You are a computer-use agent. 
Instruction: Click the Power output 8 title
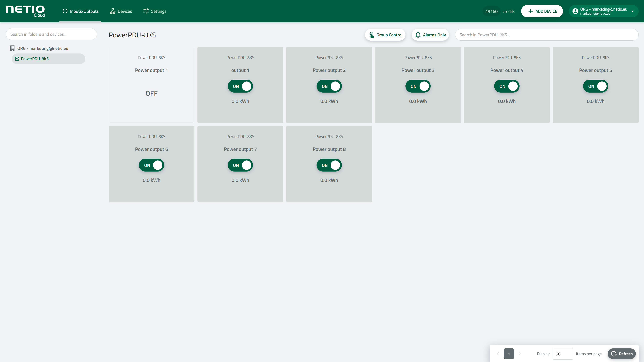[x=329, y=149]
